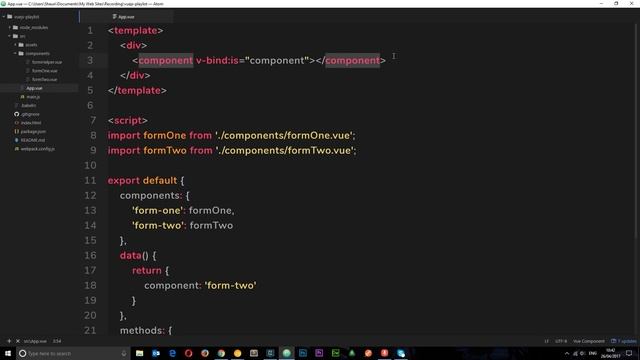Click the taskbar clock and date
The width and height of the screenshot is (640, 360).
611,353
